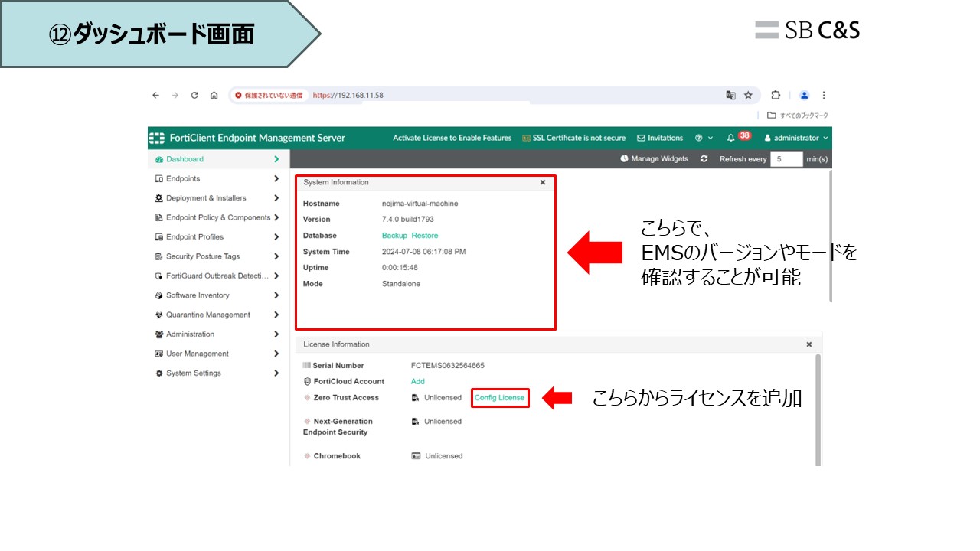Image resolution: width=980 pixels, height=551 pixels.
Task: Click the User Management ID card icon
Action: click(x=159, y=354)
